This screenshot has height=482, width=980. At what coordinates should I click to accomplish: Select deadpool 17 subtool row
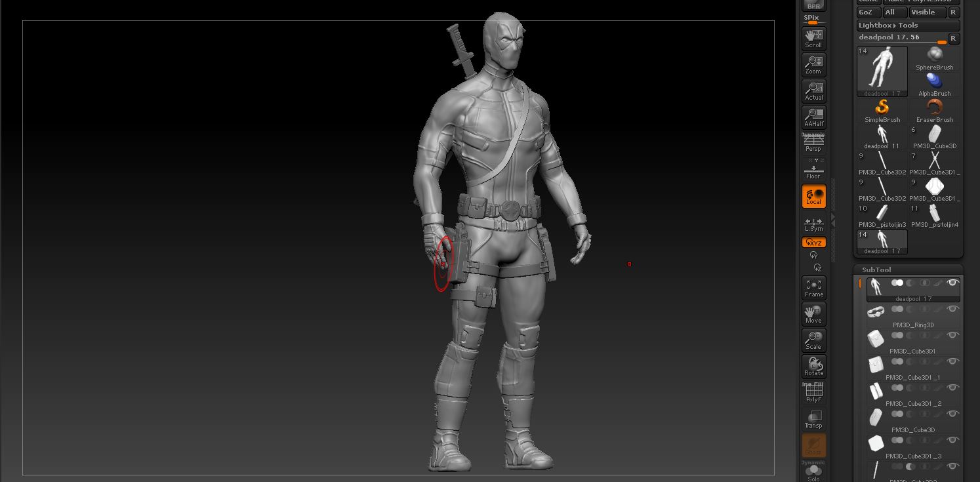click(912, 289)
